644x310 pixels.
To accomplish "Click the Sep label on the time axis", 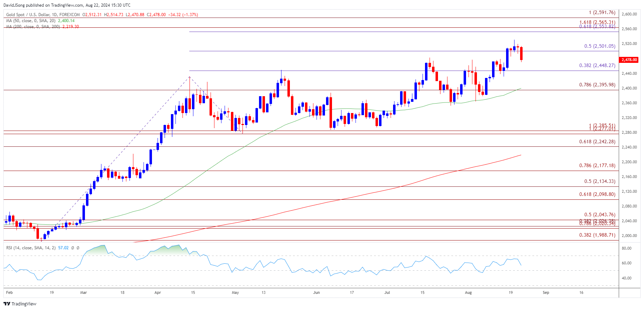I will 546,292.
